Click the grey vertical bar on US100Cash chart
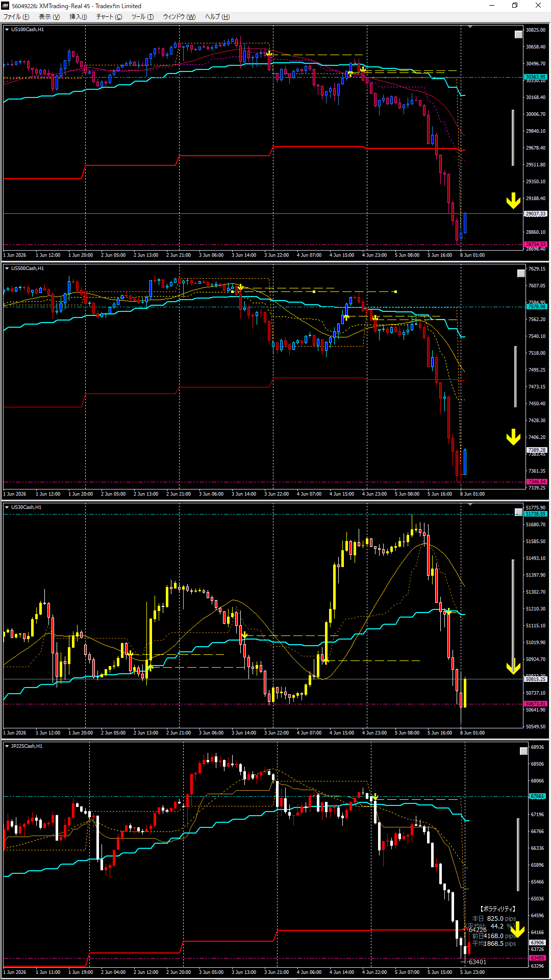 513,138
